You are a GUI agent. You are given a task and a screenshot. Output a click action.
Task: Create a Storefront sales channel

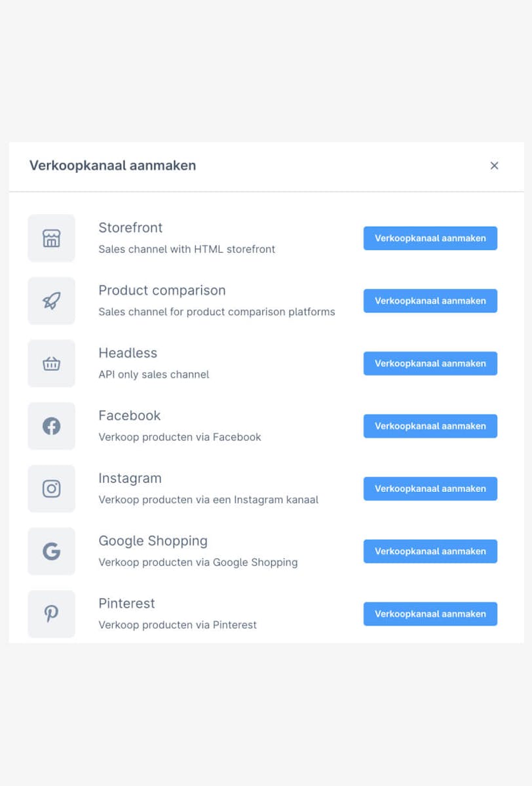tap(430, 238)
